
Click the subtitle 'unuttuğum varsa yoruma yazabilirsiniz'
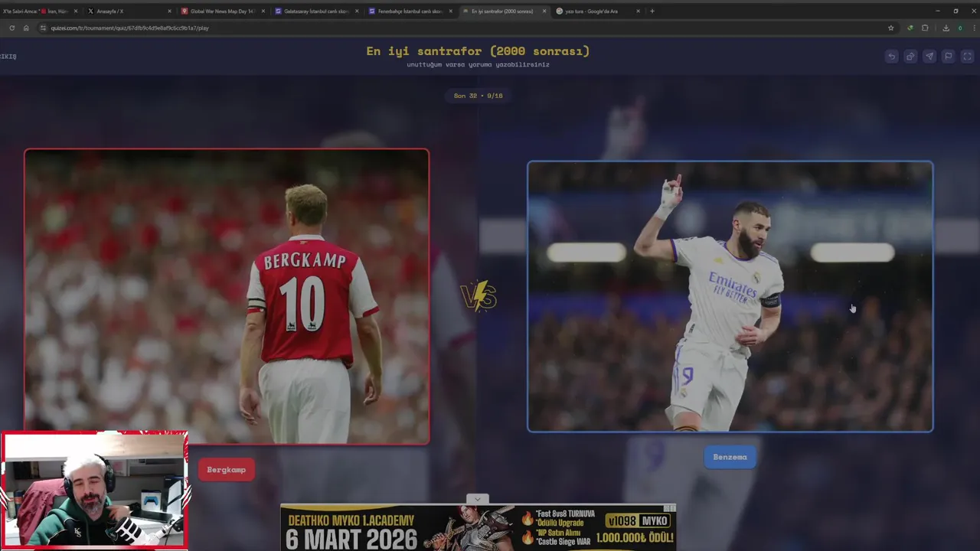(x=479, y=65)
